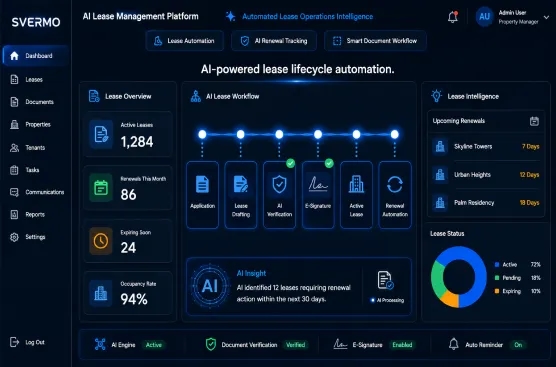Open the notifications bell icon

[453, 17]
